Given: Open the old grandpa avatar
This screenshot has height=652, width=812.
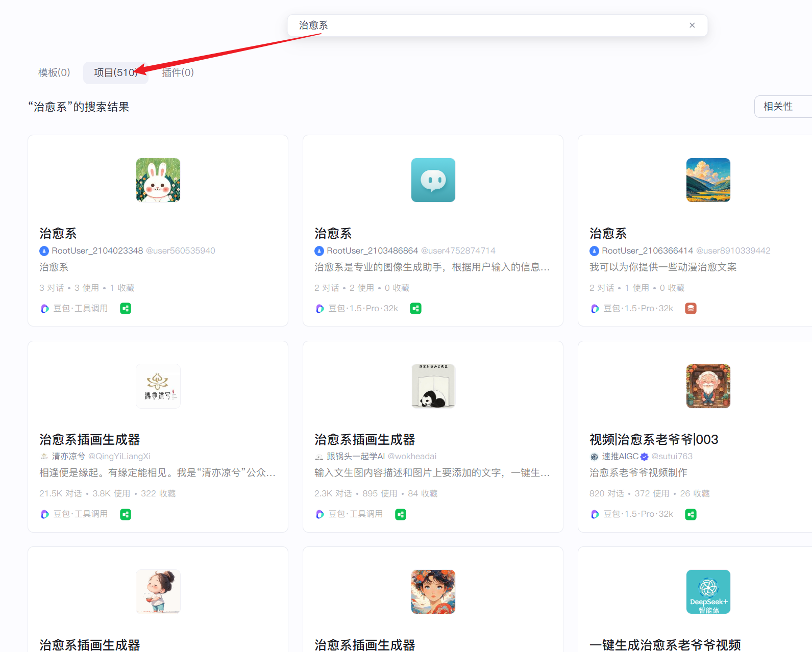Looking at the screenshot, I should point(708,386).
